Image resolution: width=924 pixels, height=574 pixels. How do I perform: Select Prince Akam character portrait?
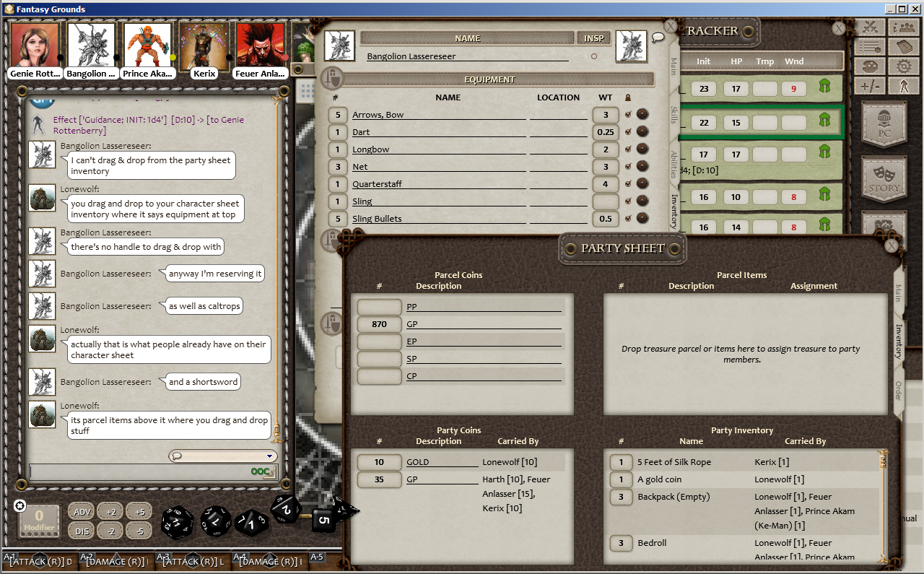click(147, 44)
